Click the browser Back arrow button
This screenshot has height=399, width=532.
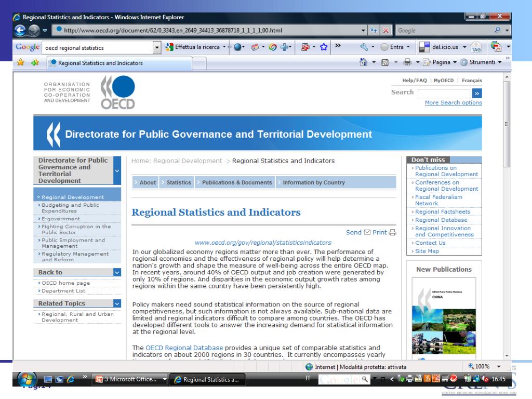click(x=20, y=31)
